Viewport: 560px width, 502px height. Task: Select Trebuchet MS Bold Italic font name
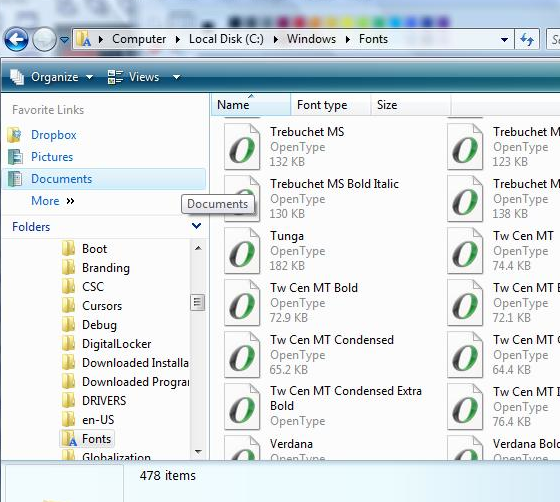coord(334,184)
